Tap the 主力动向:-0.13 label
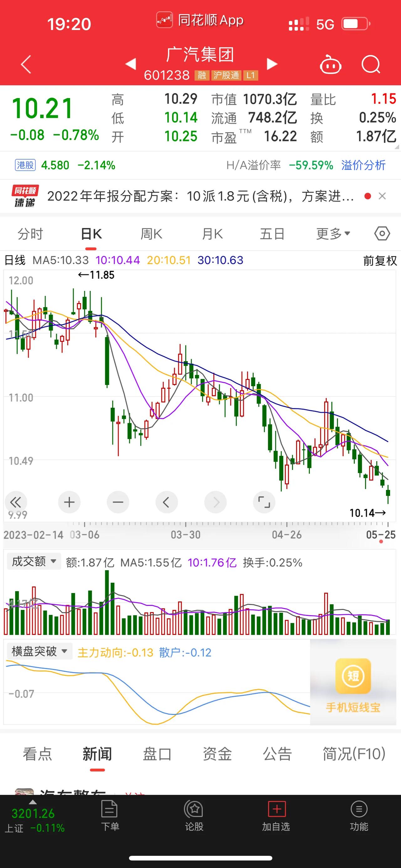 click(x=116, y=652)
